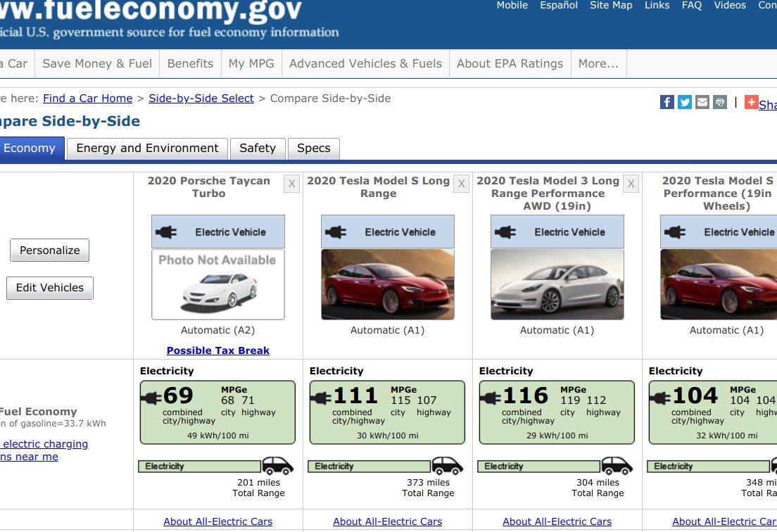
Task: Click plug icon in Model S Long Range badge
Action: [x=336, y=232]
